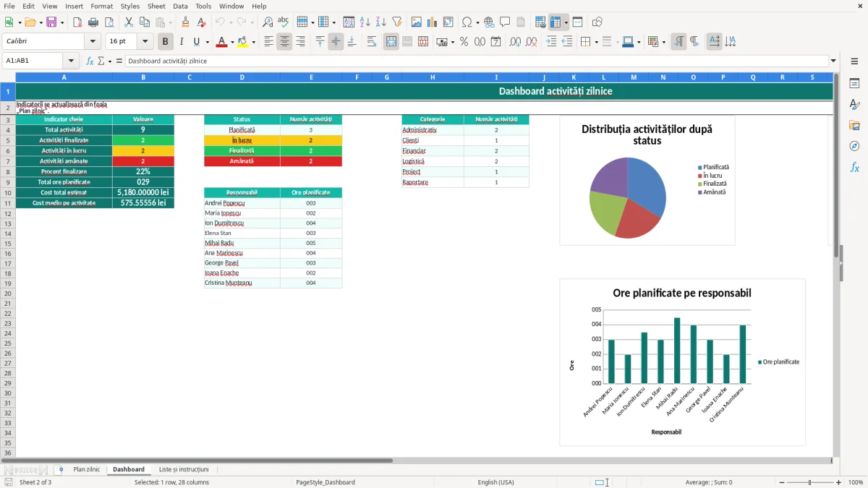Viewport: 868px width, 488px height.
Task: Toggle Italic formatting
Action: coord(182,42)
